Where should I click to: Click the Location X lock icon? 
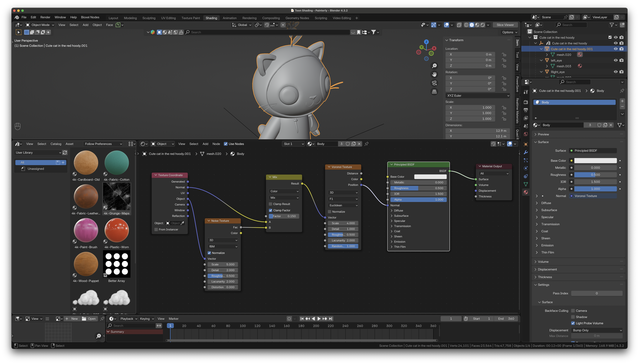[x=504, y=55]
